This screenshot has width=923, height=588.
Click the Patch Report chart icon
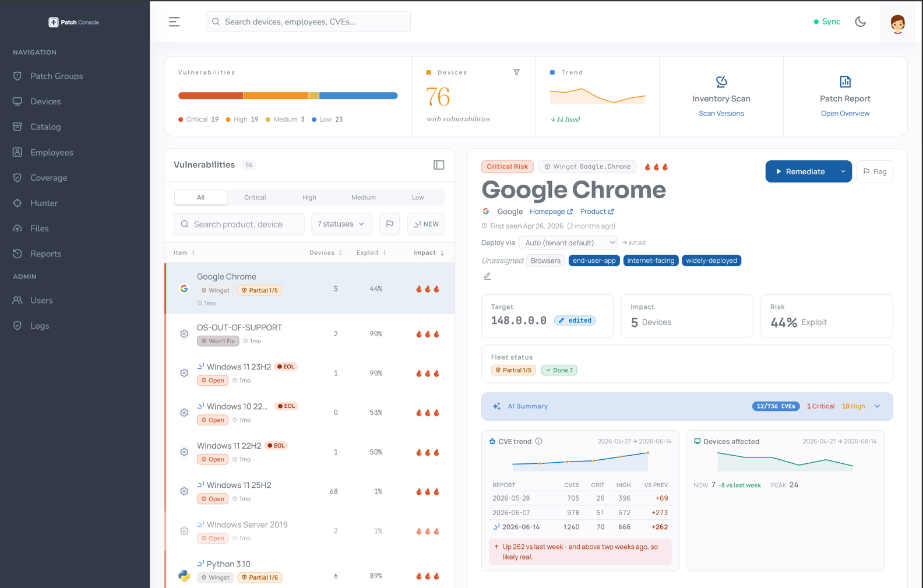click(845, 82)
